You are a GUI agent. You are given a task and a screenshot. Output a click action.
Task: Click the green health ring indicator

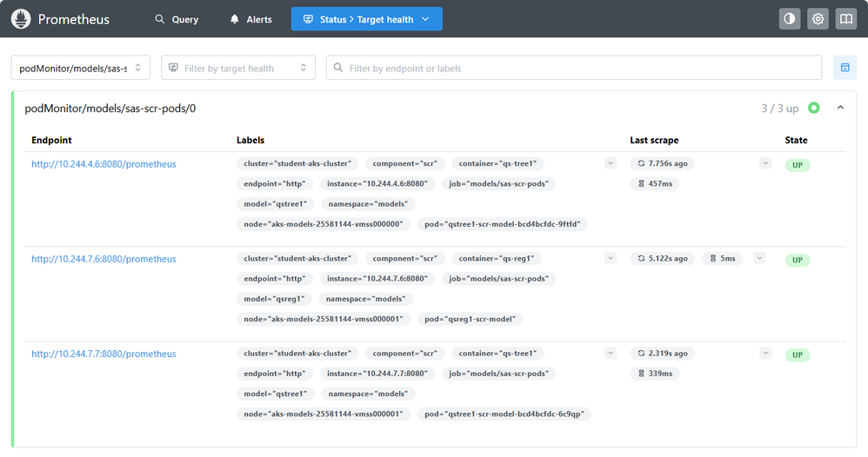(814, 108)
